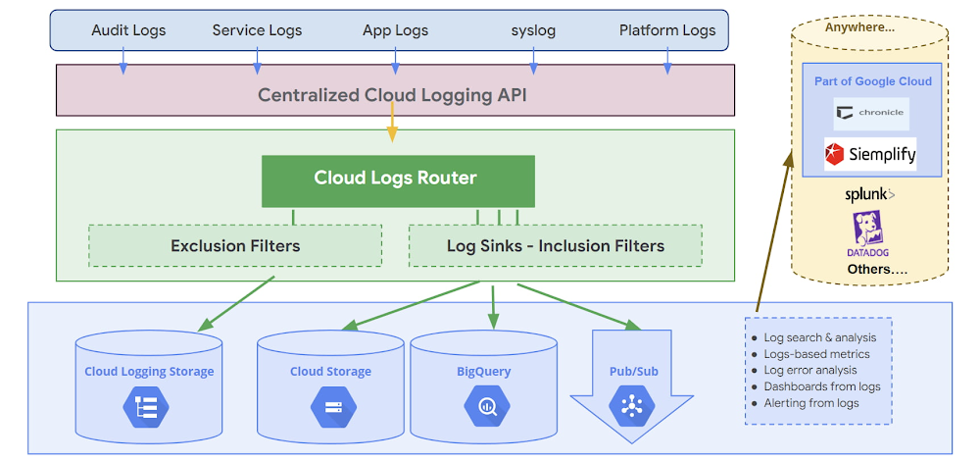This screenshot has height=461, width=980.
Task: Click the Pub/Sub hexagon icon
Action: 631,405
